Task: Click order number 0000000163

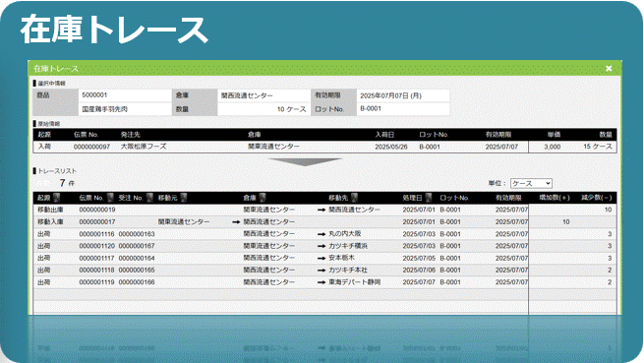Action: pyautogui.click(x=137, y=234)
